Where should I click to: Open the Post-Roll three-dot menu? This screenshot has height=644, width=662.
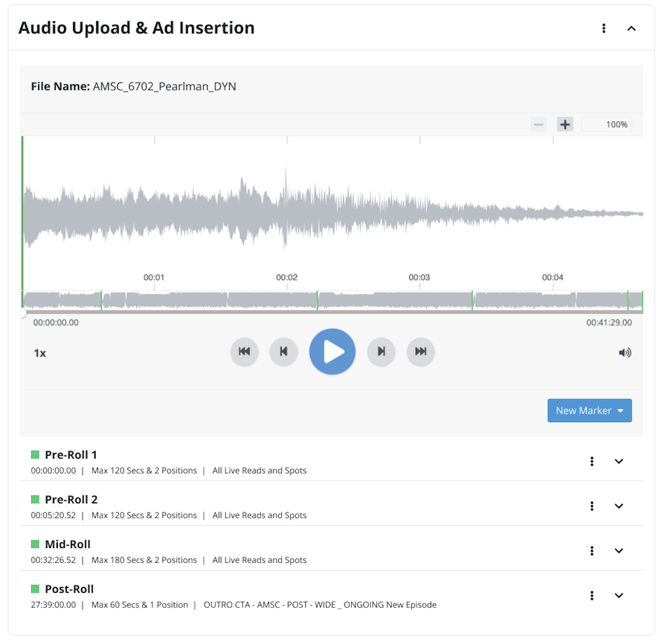(591, 596)
